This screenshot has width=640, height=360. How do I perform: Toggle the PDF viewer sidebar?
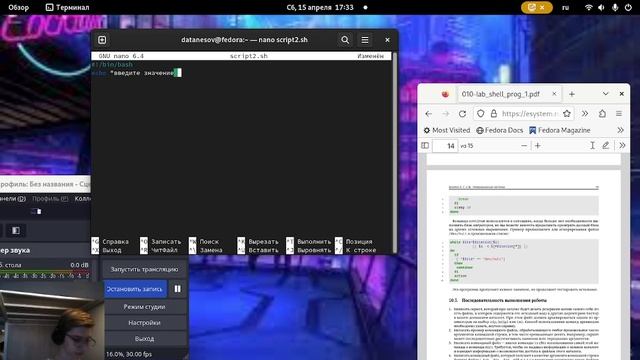click(425, 145)
